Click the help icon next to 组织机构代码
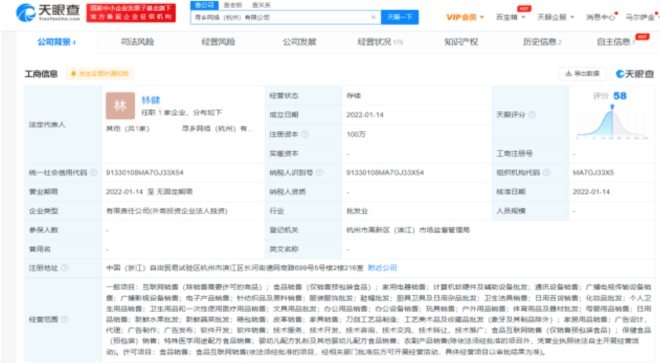Viewport: 660px width, 363px height. [x=547, y=173]
